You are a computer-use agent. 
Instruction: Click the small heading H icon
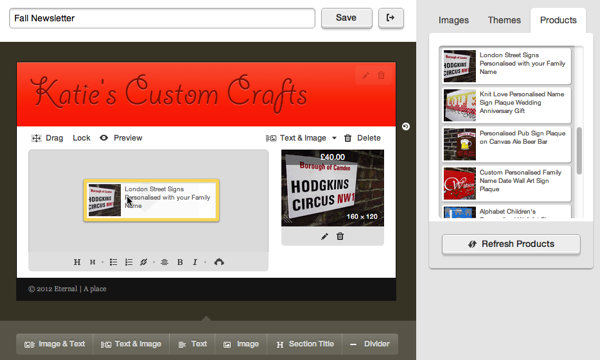click(92, 262)
